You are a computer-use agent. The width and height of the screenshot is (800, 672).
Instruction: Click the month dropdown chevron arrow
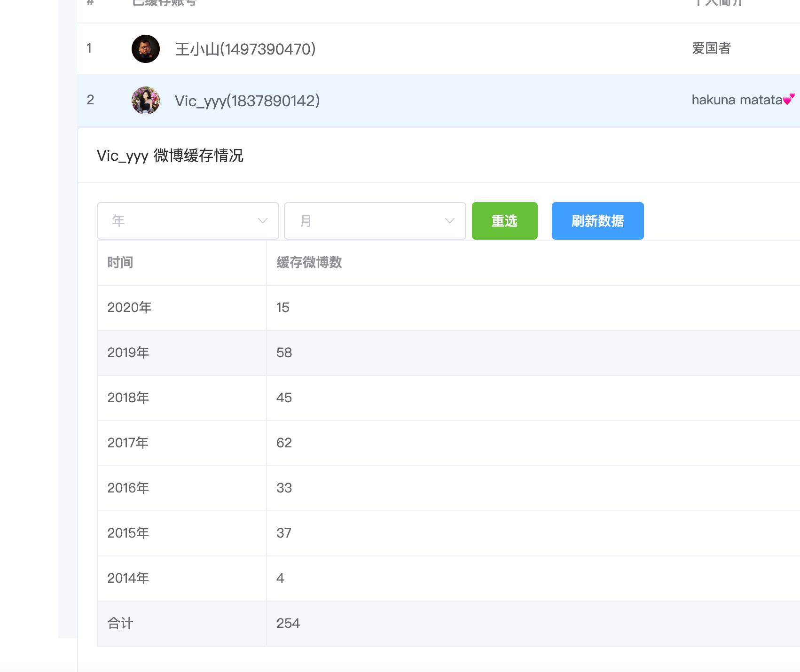(450, 221)
